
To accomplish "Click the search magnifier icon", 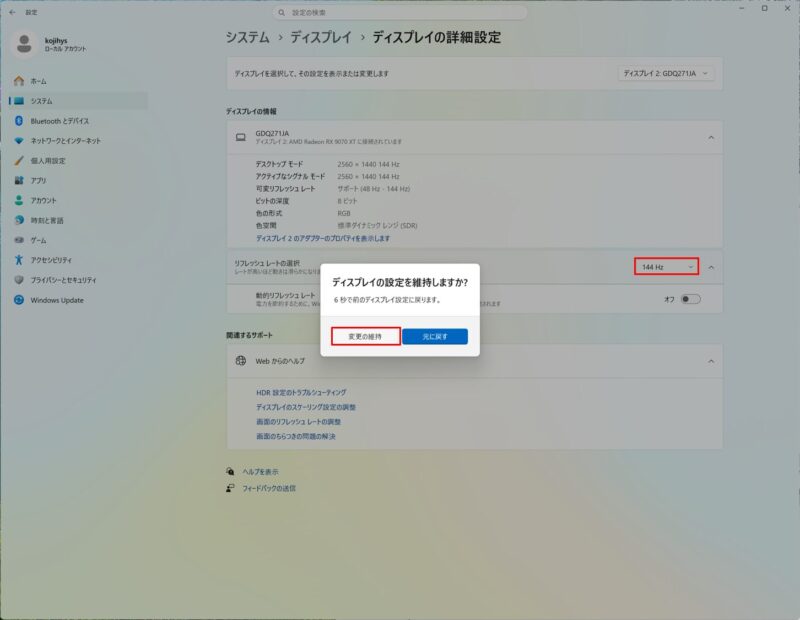I will (x=282, y=12).
